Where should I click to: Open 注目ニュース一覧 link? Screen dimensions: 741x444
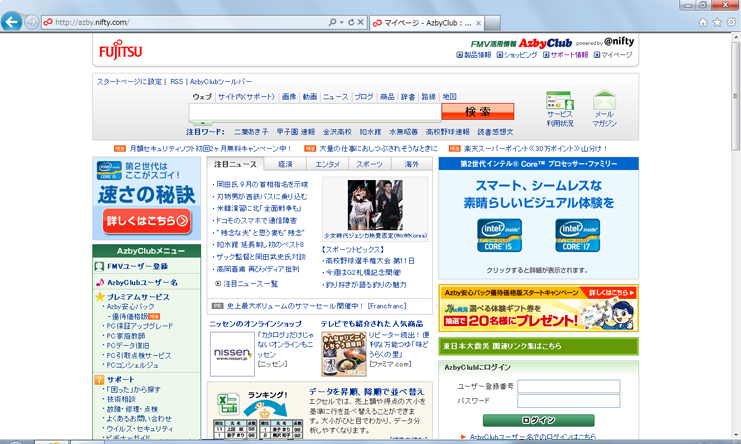250,283
